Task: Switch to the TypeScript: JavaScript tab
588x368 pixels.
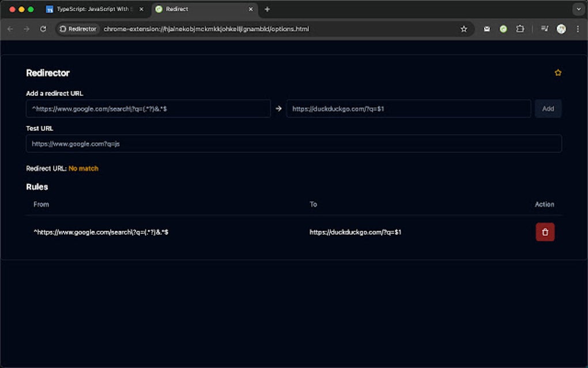Action: pyautogui.click(x=92, y=9)
